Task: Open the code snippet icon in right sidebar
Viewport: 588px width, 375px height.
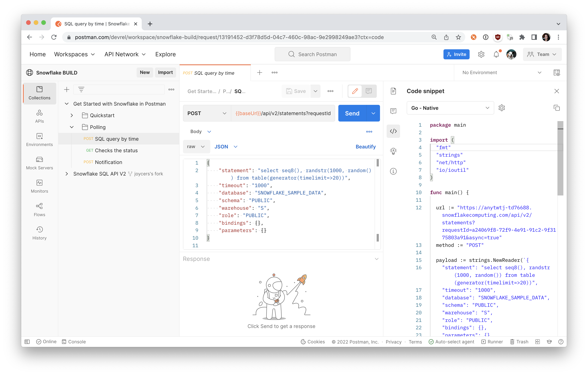Action: tap(393, 131)
